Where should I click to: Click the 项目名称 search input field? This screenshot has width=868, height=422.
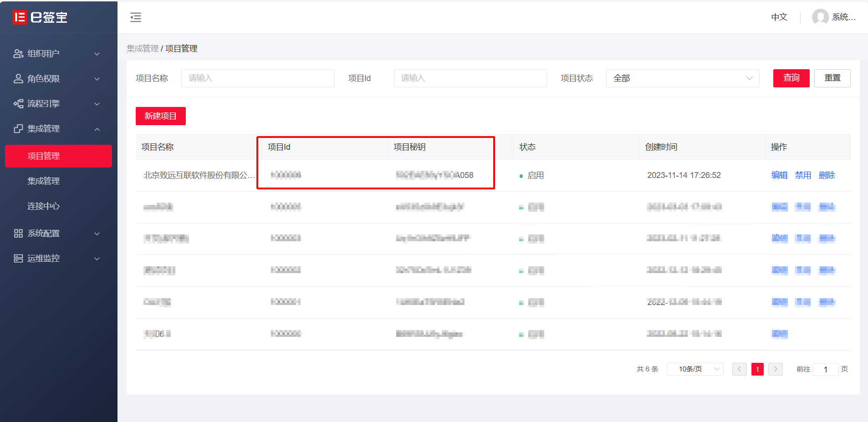[258, 78]
